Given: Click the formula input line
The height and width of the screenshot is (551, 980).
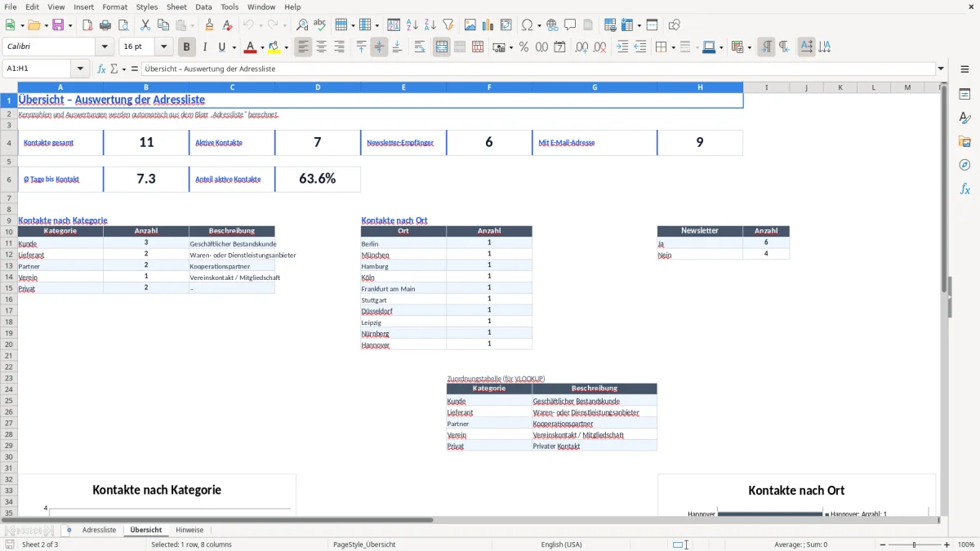Looking at the screenshot, I should coord(537,69).
